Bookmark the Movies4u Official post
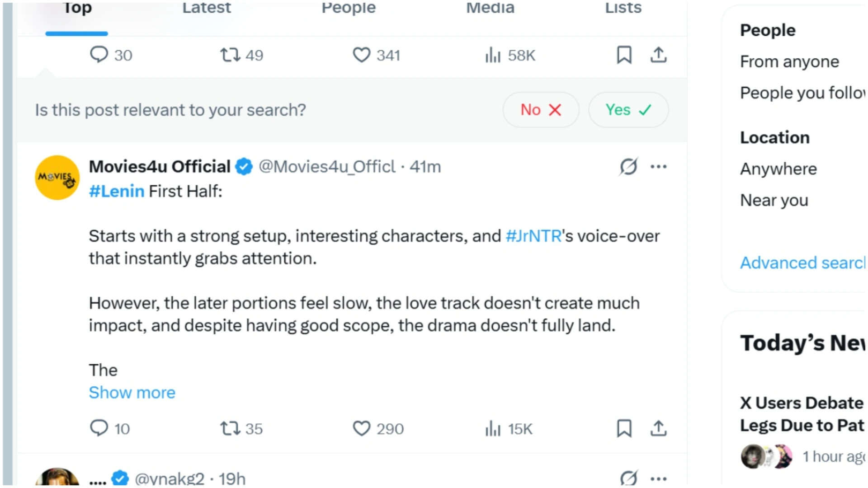 point(624,428)
